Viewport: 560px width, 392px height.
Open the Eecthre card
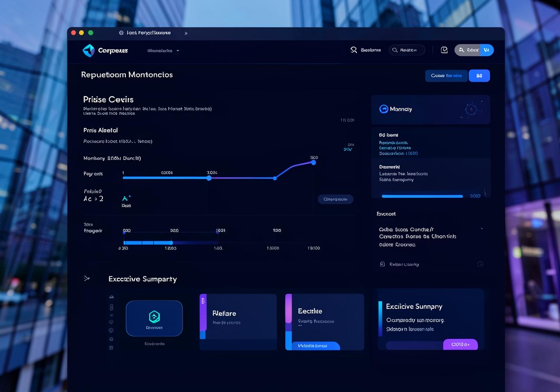pos(324,322)
